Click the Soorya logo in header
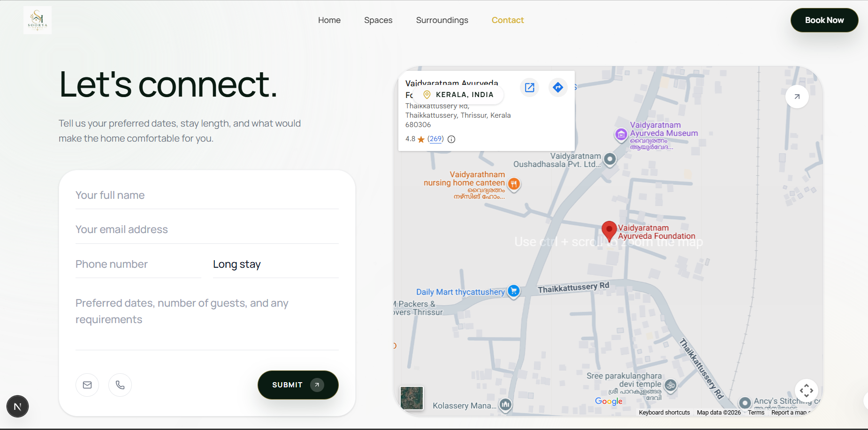 point(38,20)
